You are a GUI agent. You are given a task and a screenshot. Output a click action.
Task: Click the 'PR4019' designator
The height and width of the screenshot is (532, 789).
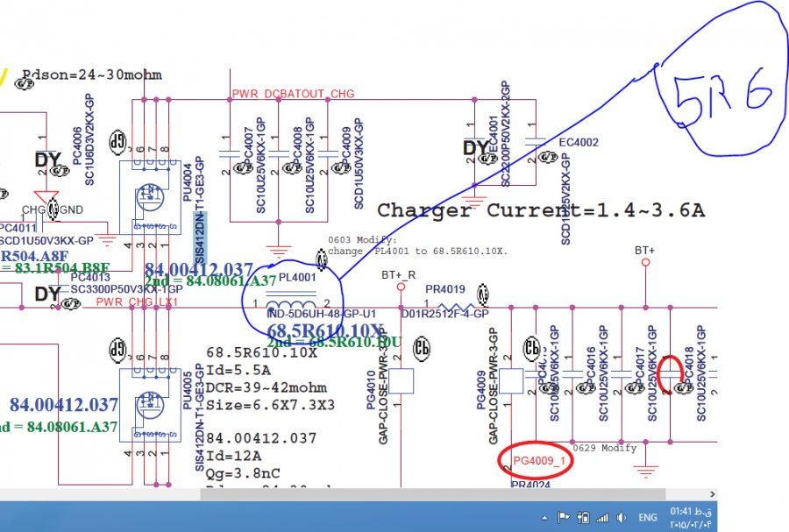pos(445,289)
